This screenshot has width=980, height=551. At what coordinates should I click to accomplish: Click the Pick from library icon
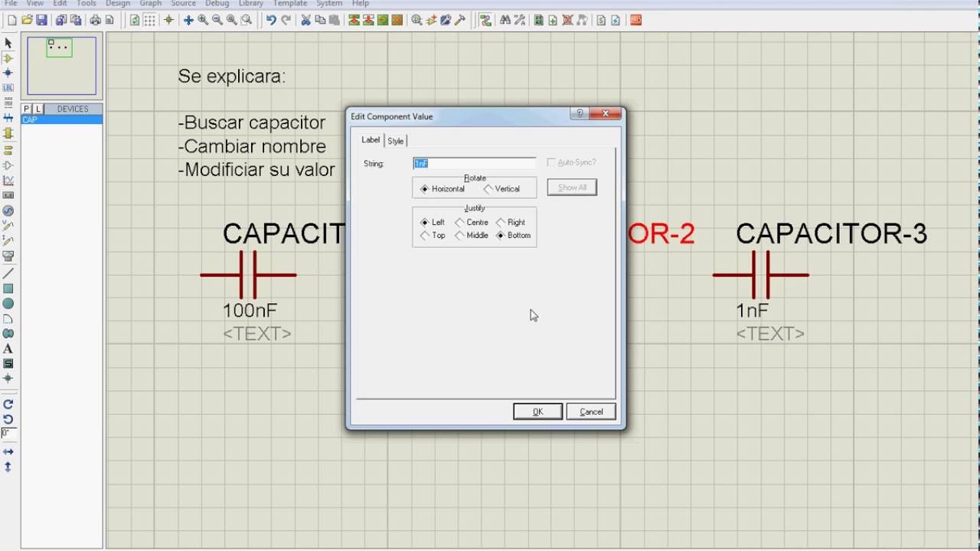416,20
